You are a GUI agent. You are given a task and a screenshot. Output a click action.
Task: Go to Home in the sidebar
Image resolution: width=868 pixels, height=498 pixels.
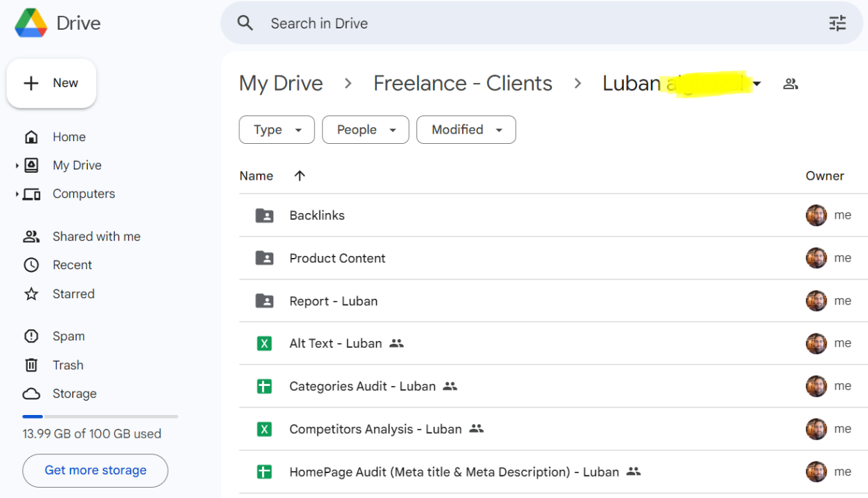[69, 137]
